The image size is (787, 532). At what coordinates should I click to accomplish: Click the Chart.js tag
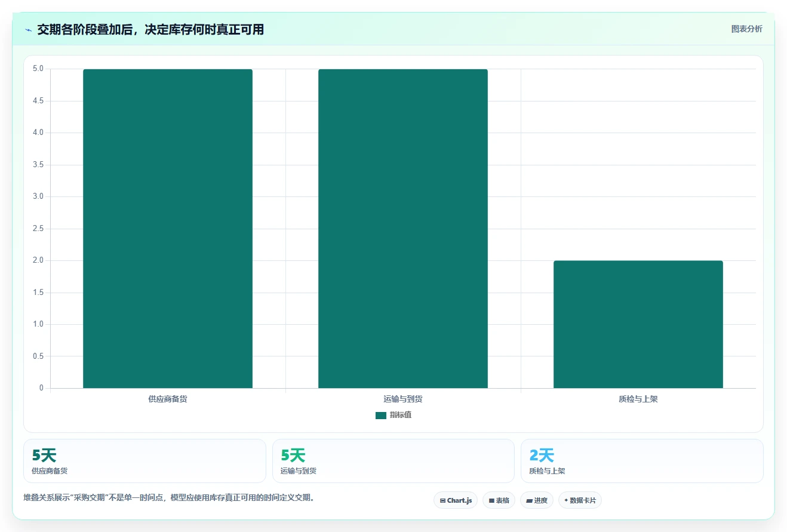pos(456,500)
